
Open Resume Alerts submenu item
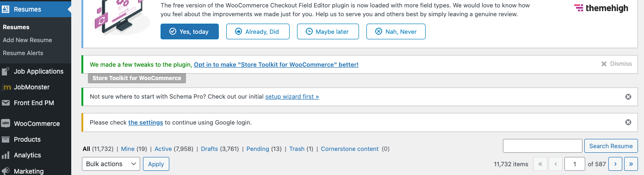click(23, 53)
